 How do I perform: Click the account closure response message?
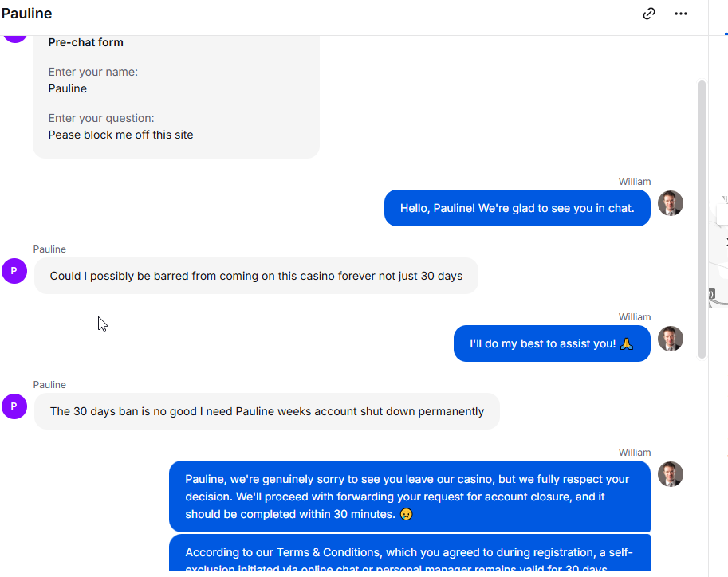[x=410, y=497]
